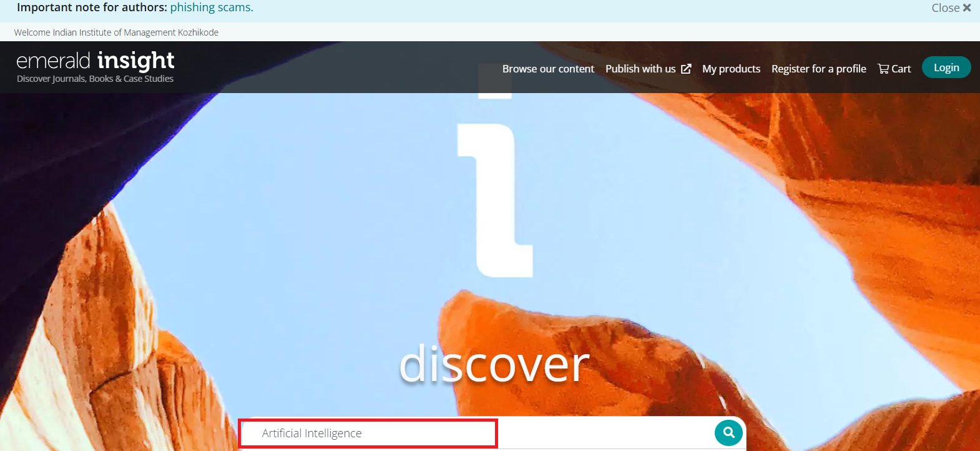
Task: Go to My products
Action: [731, 69]
